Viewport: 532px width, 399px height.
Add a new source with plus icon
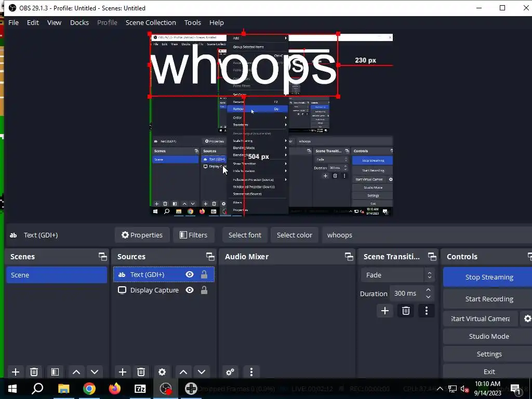123,372
